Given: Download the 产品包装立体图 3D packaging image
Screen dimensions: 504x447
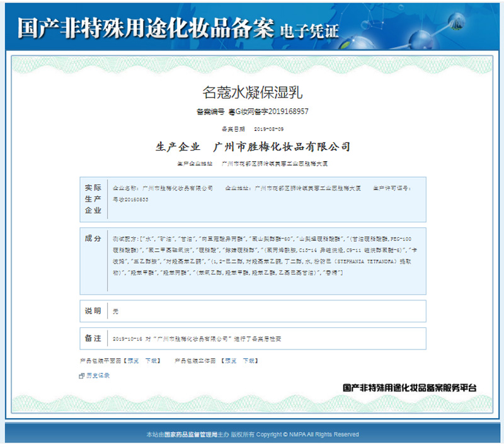Looking at the screenshot, I should (x=248, y=361).
